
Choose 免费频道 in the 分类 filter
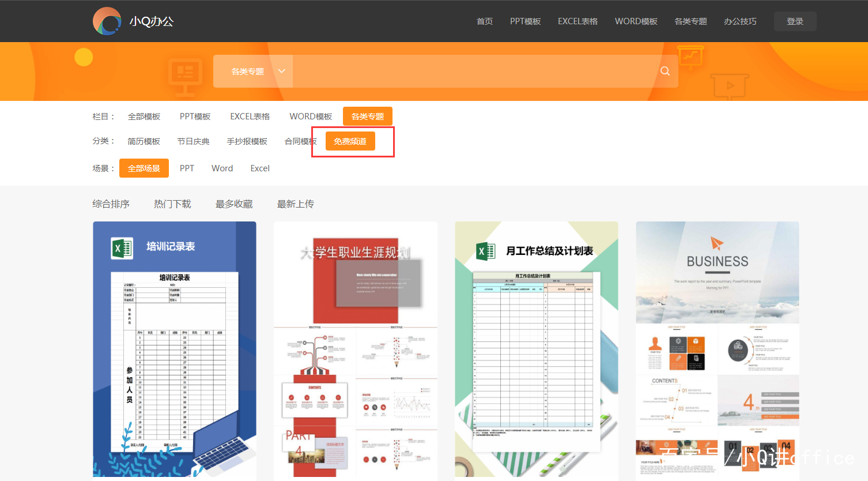(350, 141)
